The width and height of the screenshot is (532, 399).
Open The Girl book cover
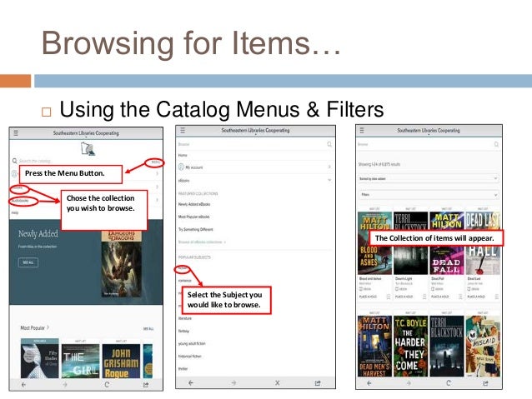[x=80, y=361]
